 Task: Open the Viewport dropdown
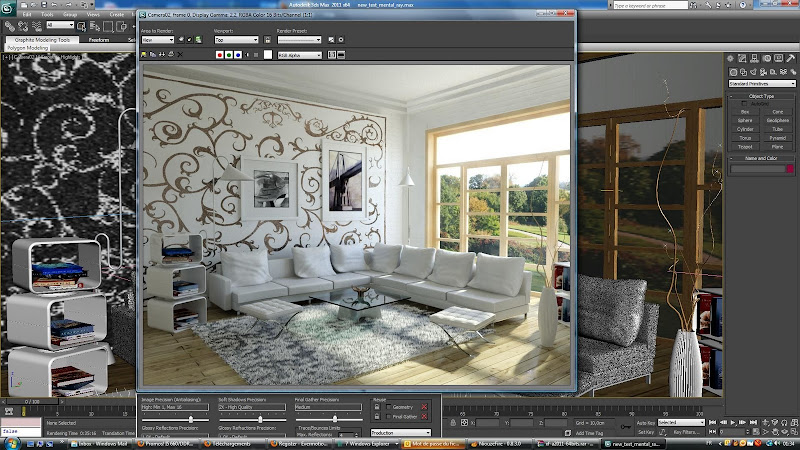[x=236, y=40]
